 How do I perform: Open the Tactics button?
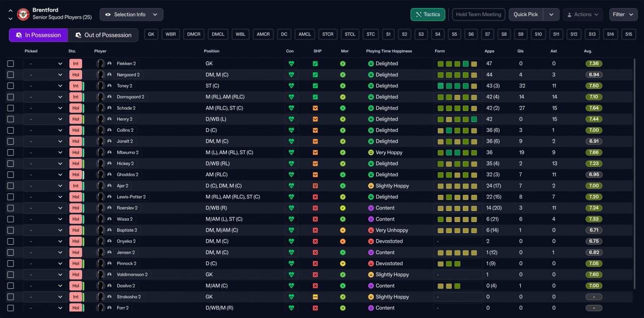[x=427, y=15]
